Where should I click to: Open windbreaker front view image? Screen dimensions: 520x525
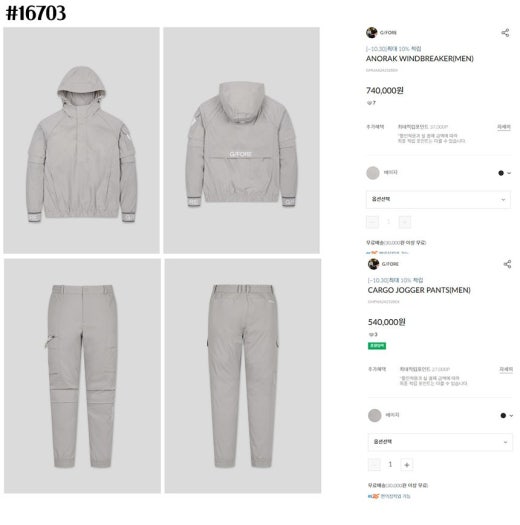[81, 140]
